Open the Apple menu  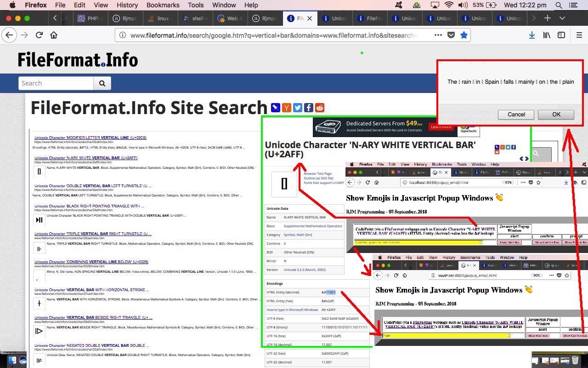coord(12,5)
